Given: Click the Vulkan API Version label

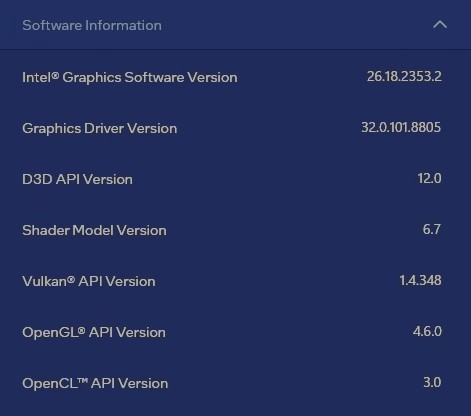Looking at the screenshot, I should coord(89,281).
